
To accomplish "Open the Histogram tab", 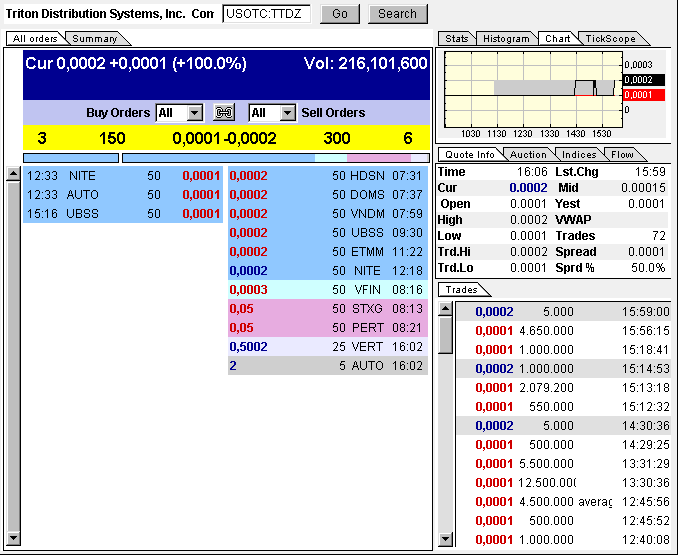I will point(505,39).
